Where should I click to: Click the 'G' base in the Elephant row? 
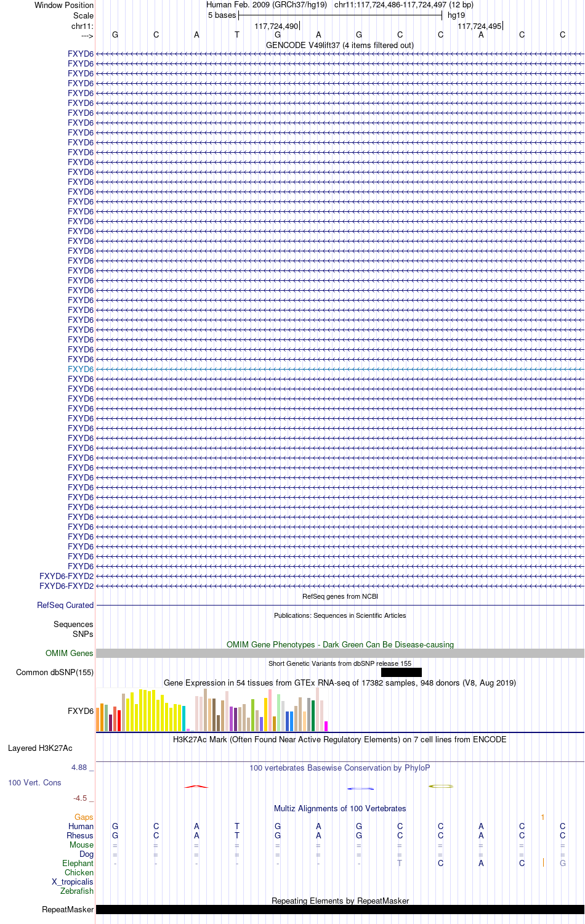click(x=562, y=863)
